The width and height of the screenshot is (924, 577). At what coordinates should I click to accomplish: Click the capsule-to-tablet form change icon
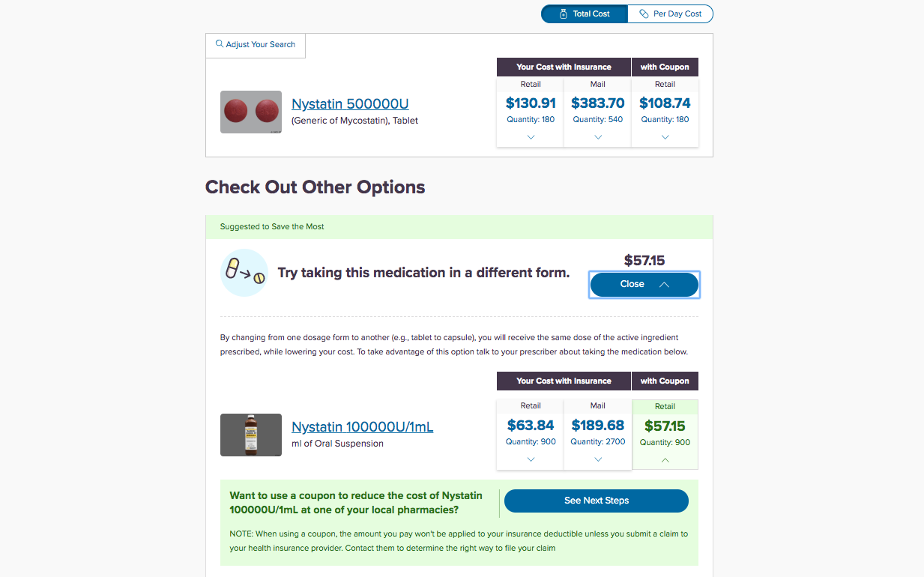tap(244, 273)
